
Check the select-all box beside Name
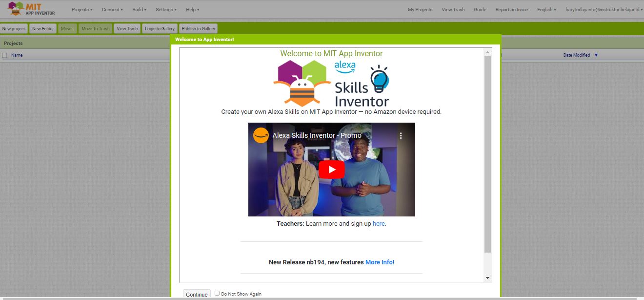(x=4, y=55)
